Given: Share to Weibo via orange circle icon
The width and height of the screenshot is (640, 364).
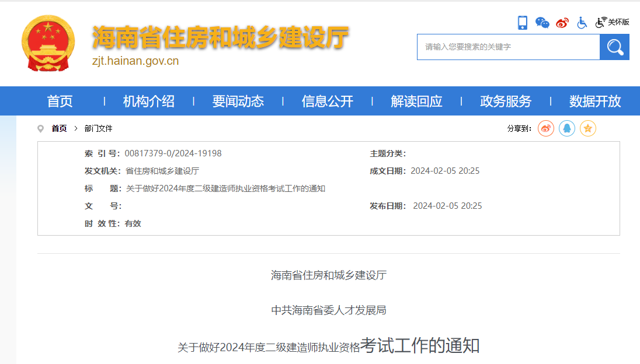Looking at the screenshot, I should 546,128.
